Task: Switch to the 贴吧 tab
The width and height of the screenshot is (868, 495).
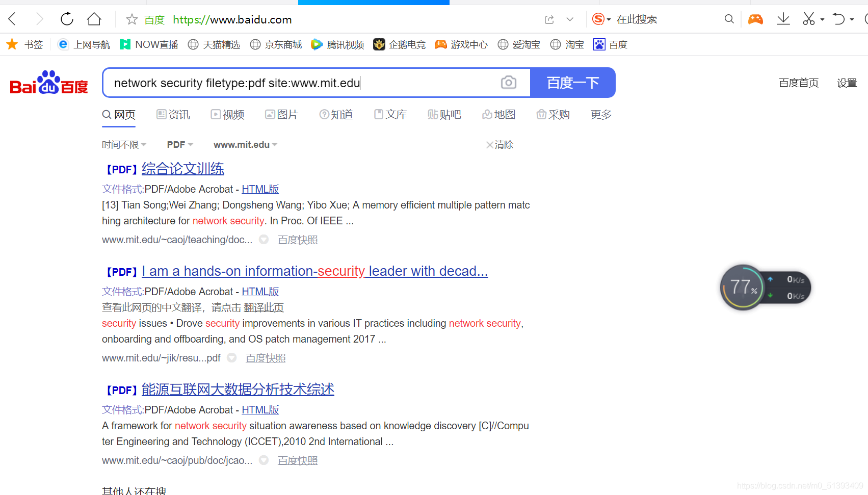Action: tap(444, 115)
